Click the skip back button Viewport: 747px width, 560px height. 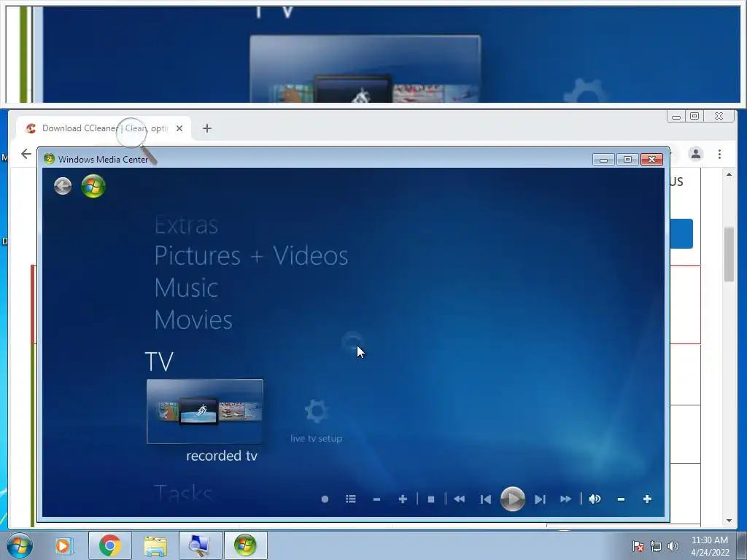click(x=485, y=499)
